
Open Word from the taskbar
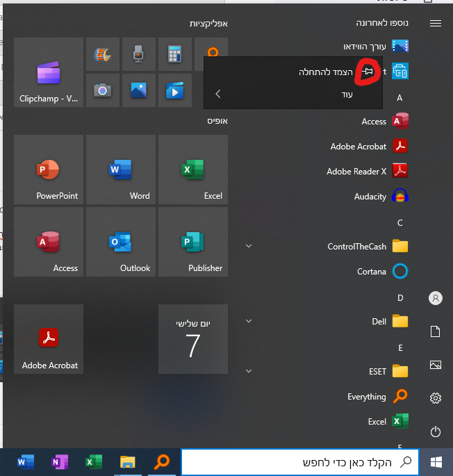tap(26, 462)
